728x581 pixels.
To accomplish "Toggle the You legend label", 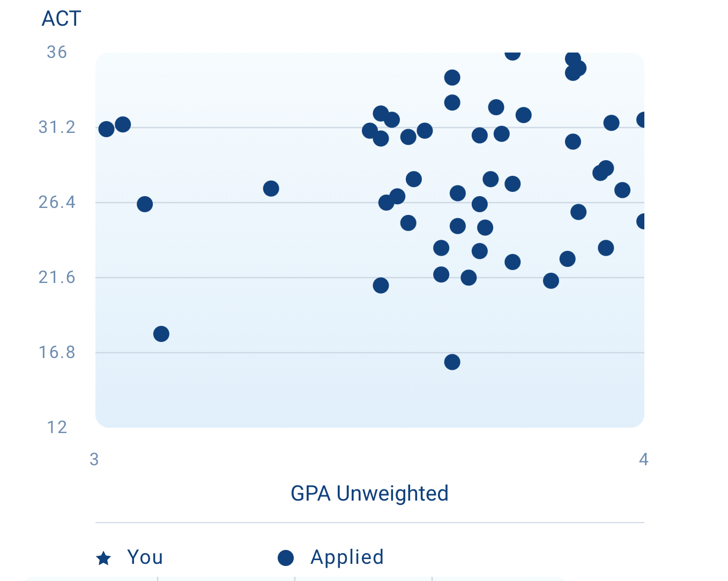I will pos(145,557).
